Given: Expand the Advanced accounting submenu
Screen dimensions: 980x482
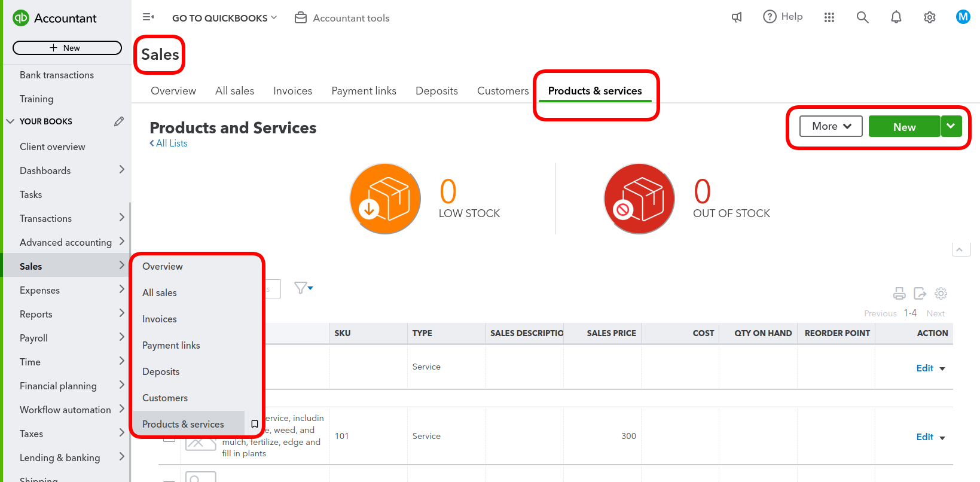Looking at the screenshot, I should tap(121, 242).
